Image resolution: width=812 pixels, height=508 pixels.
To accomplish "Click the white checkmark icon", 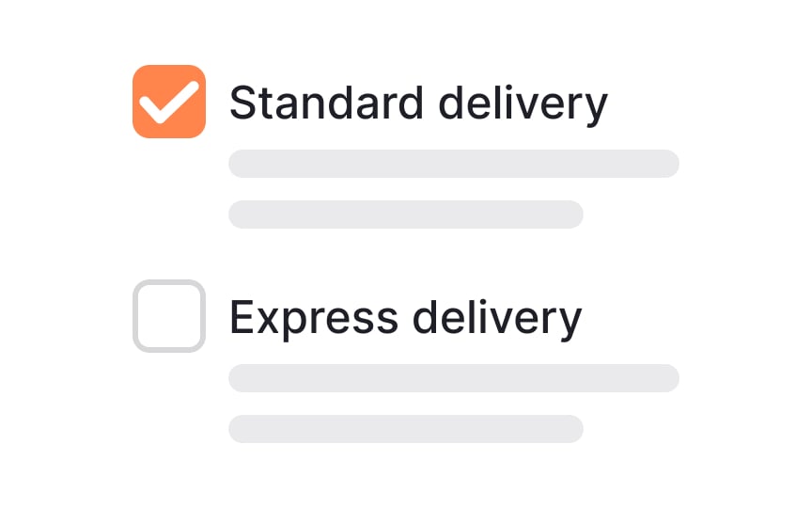I will pos(169,103).
